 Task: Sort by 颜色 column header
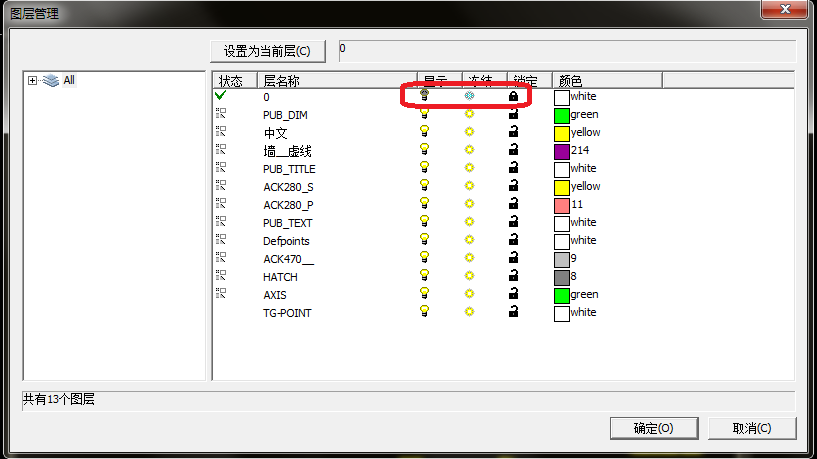click(607, 81)
